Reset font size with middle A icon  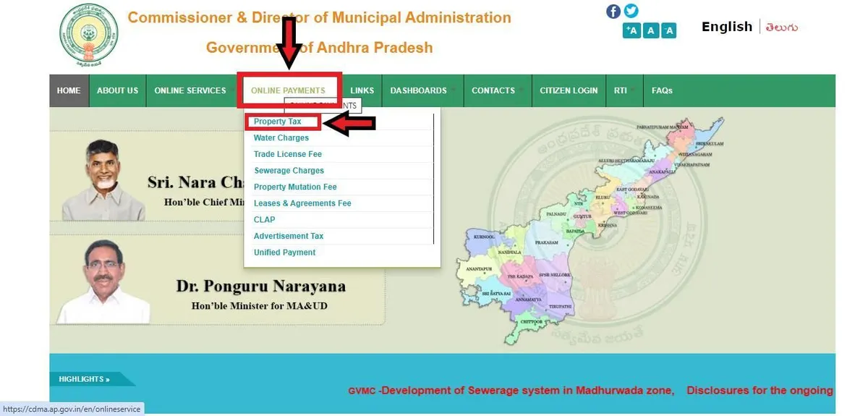[651, 30]
